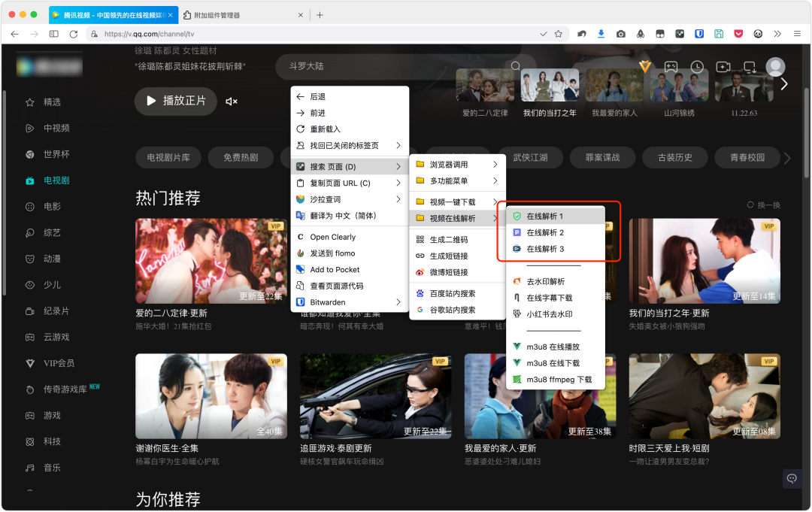The image size is (812, 512).
Task: Choose 后退 in context menu
Action: [350, 97]
